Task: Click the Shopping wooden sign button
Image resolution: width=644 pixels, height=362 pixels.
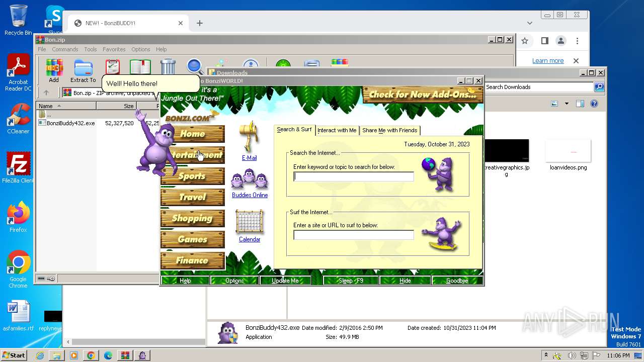Action: pos(193,219)
